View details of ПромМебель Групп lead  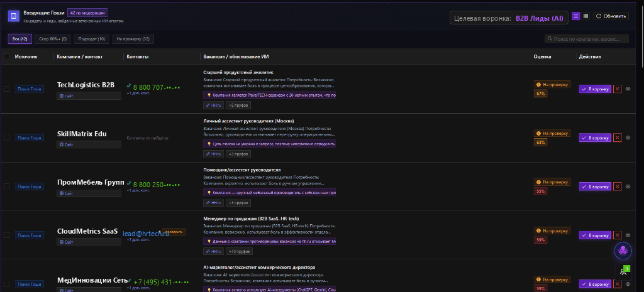(x=628, y=187)
